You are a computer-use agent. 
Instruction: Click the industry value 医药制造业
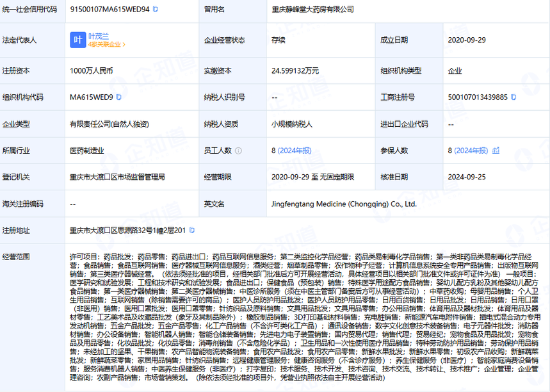pyautogui.click(x=87, y=151)
